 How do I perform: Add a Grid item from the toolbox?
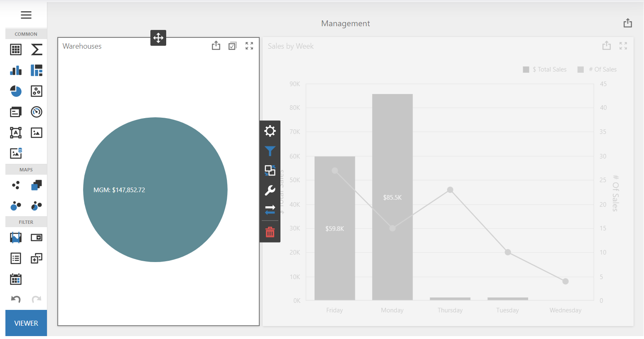[x=16, y=49]
